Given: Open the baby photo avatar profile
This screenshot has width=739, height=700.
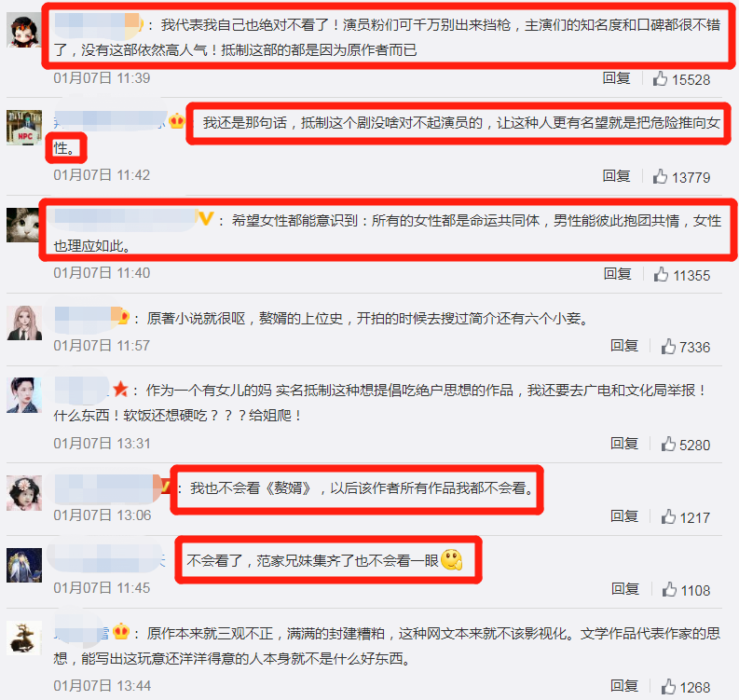Looking at the screenshot, I should (24, 493).
